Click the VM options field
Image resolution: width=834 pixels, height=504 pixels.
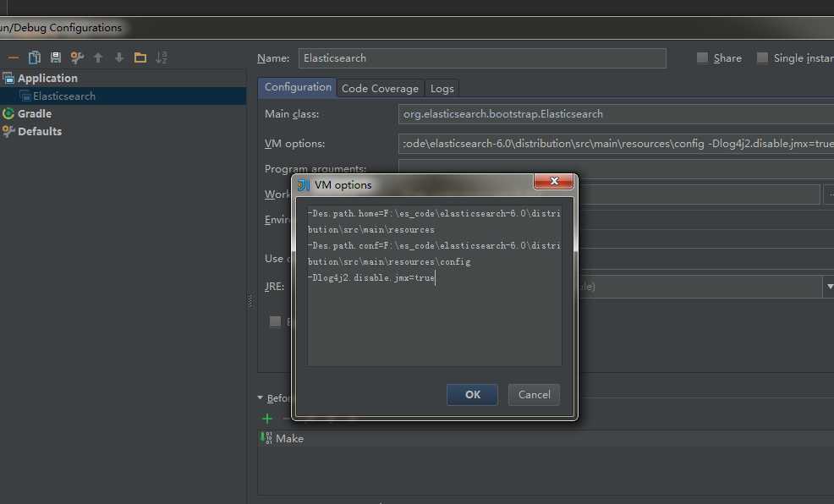point(616,144)
